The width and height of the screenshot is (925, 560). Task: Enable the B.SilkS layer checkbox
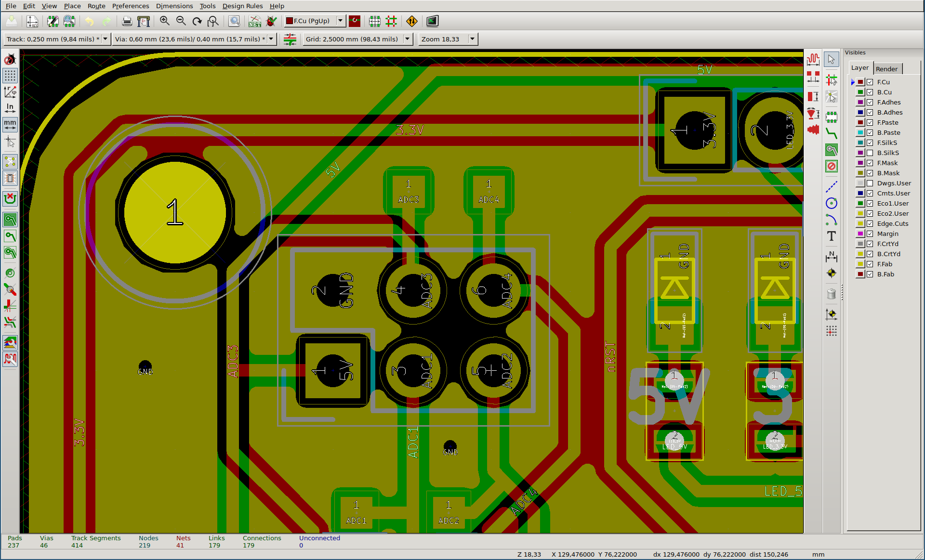pos(870,153)
